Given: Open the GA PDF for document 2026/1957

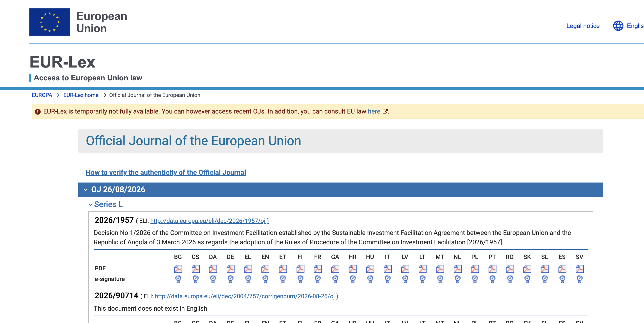Looking at the screenshot, I should coord(335,269).
